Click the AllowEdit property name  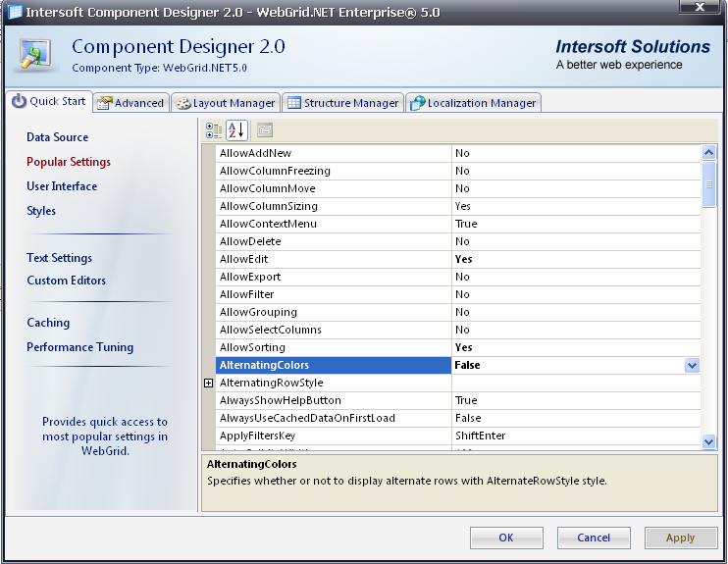point(243,259)
